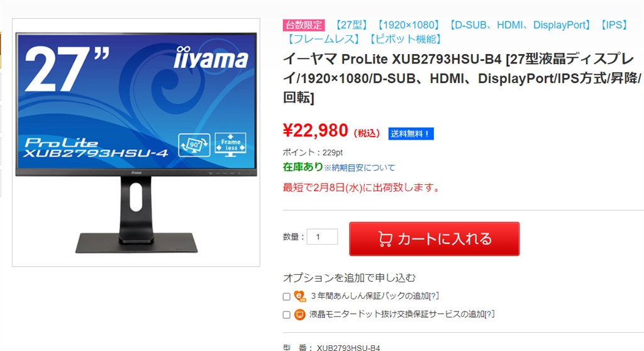Image resolution: width=644 pixels, height=351 pixels.
Task: Click the 数量 quantity input field
Action: click(x=323, y=237)
